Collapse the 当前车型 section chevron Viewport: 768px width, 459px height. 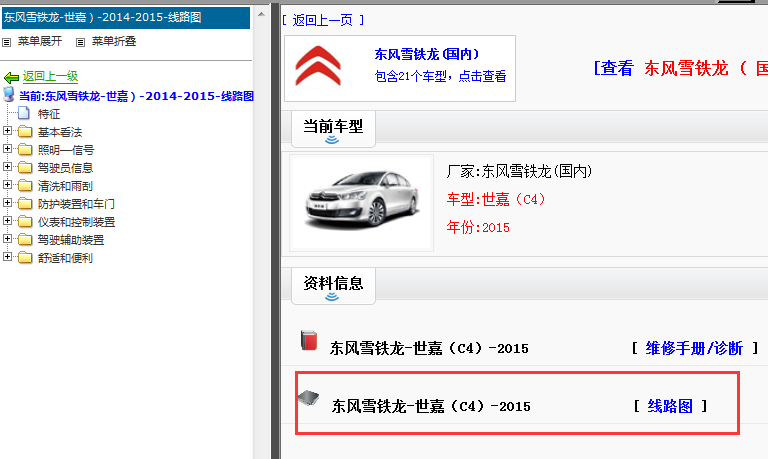tap(332, 140)
